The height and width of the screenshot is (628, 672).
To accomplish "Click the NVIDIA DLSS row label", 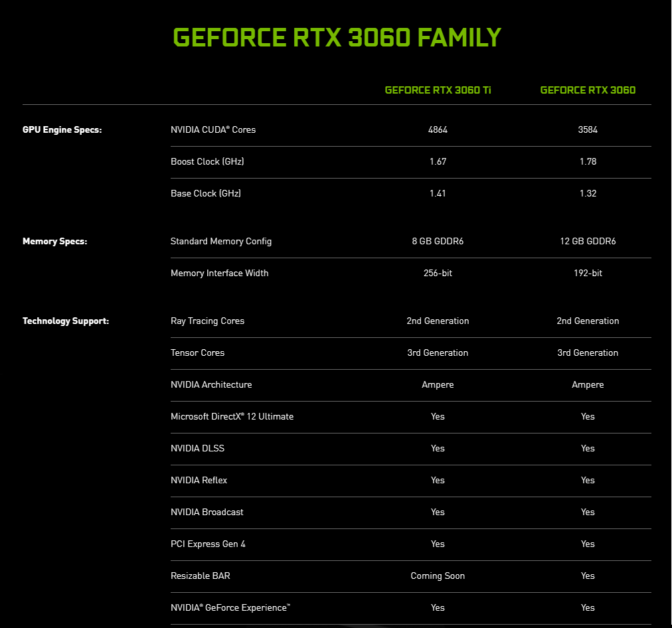I will (197, 449).
